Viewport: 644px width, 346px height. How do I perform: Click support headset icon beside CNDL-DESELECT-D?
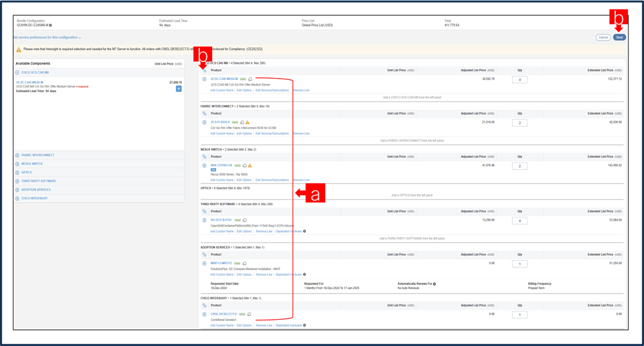click(249, 315)
